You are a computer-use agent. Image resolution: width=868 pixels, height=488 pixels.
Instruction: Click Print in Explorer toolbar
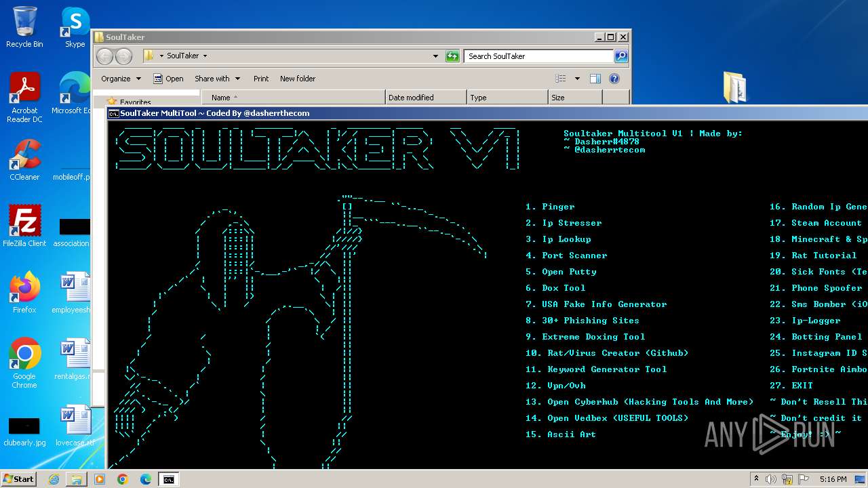(x=261, y=79)
